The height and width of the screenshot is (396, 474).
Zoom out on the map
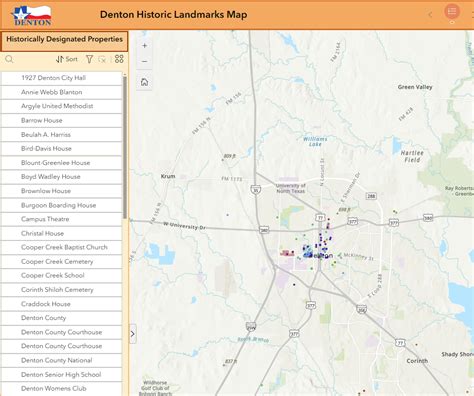(144, 61)
